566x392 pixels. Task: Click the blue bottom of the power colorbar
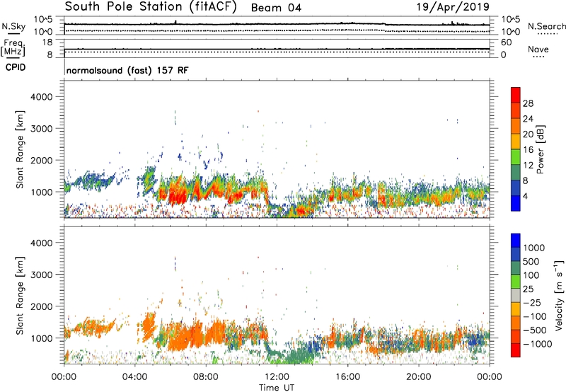point(516,204)
